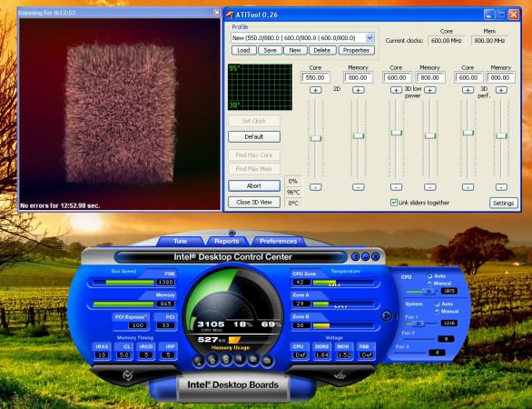Screen dimensions: 532x409
Task: Switch to the Tune tab
Action: tap(180, 241)
